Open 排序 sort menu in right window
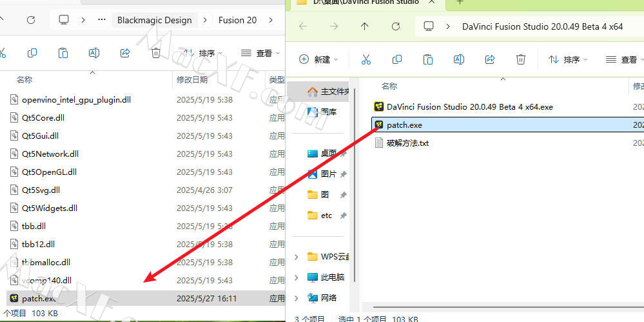 568,59
